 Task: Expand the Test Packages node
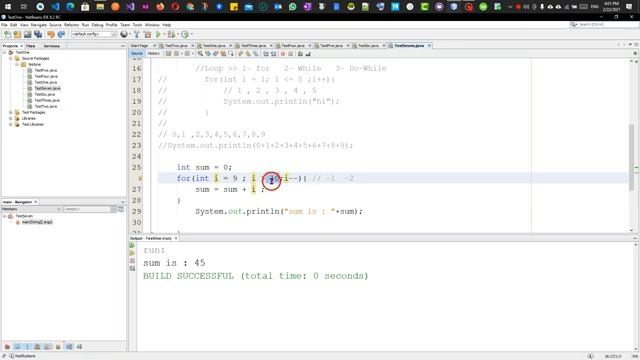[x=11, y=112]
